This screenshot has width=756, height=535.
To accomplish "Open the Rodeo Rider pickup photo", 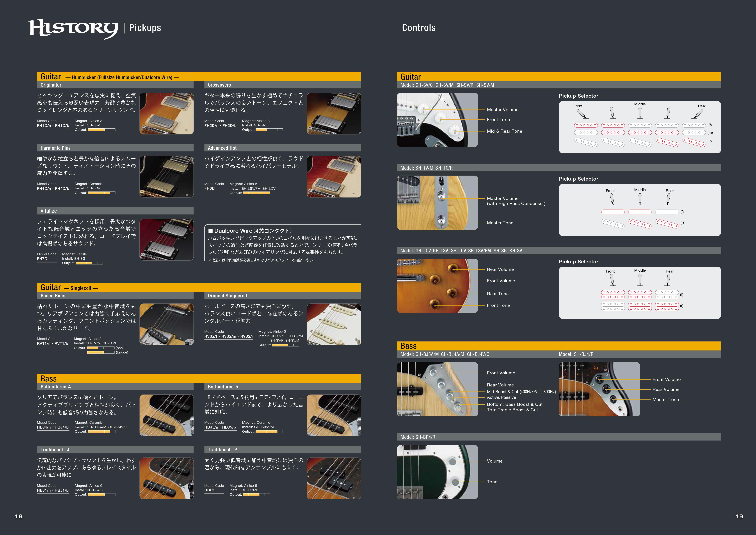I will coord(167,324).
